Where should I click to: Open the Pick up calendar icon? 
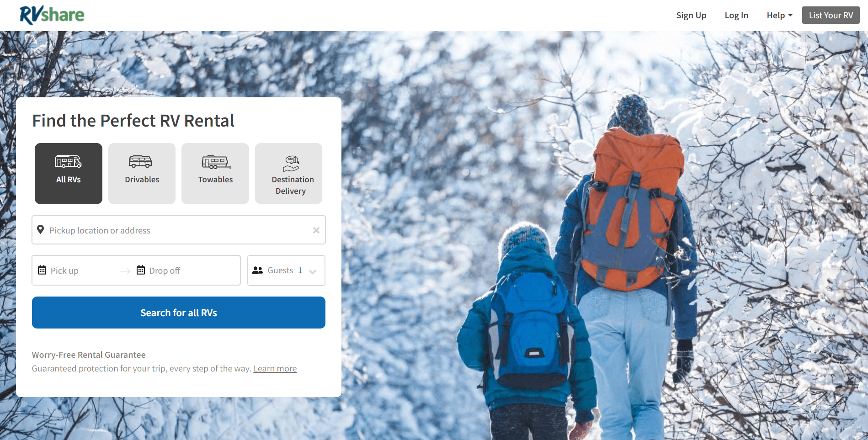coord(42,270)
